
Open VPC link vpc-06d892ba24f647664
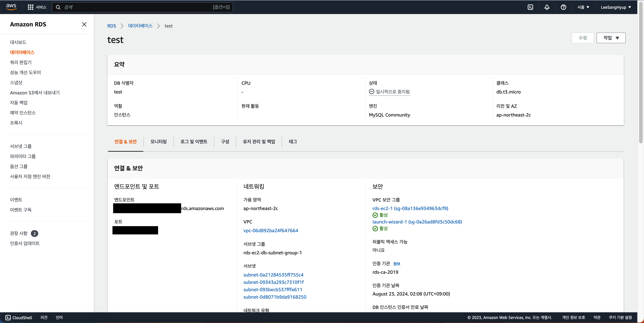[271, 230]
